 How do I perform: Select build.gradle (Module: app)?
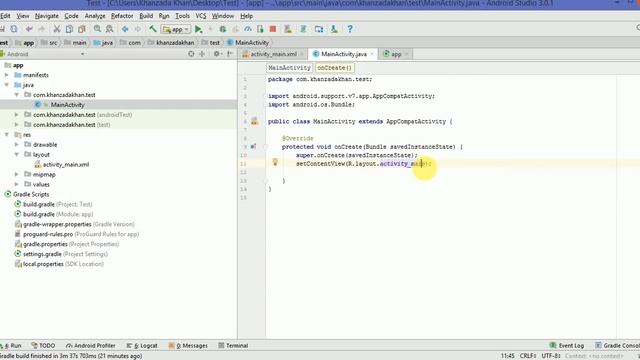pyautogui.click(x=58, y=214)
